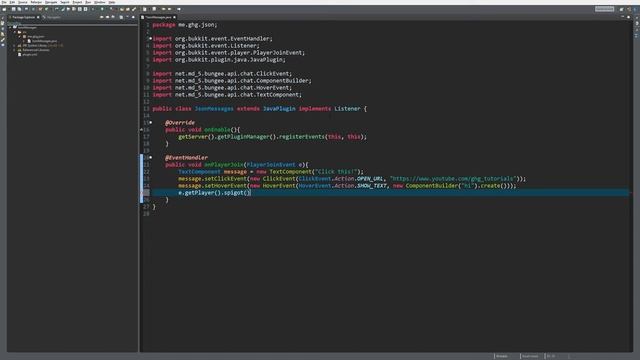This screenshot has width=640, height=360.
Task: Click the package me.ghg.json line
Action: 185,24
